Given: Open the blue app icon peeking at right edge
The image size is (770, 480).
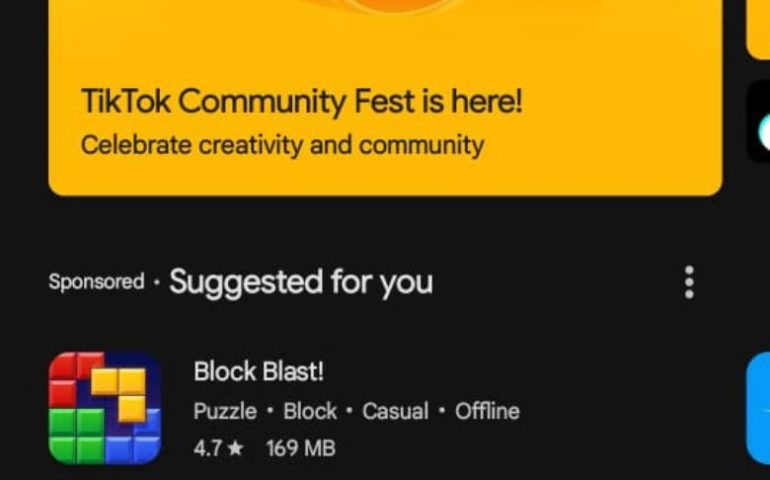Looking at the screenshot, I should click(758, 408).
